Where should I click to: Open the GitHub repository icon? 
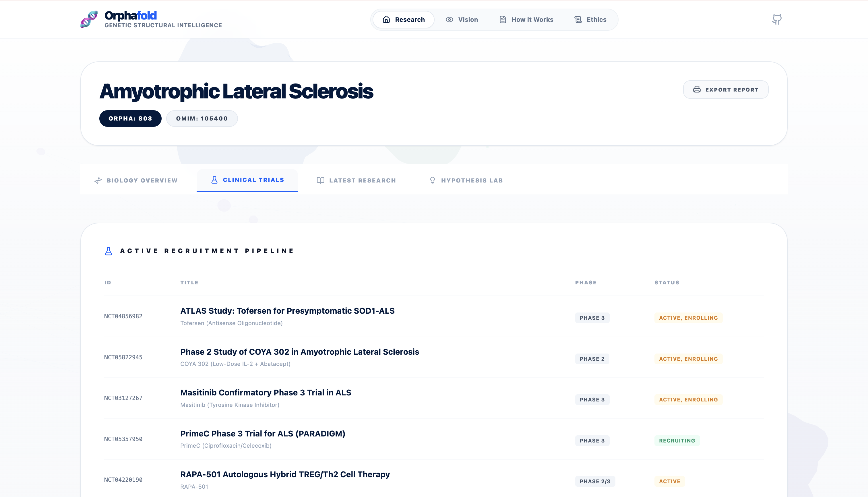pyautogui.click(x=777, y=19)
